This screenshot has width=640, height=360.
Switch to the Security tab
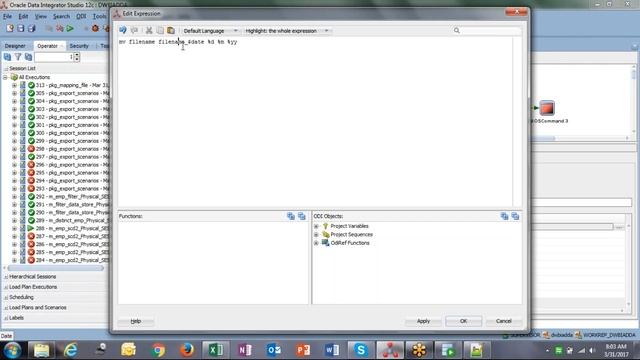click(79, 46)
